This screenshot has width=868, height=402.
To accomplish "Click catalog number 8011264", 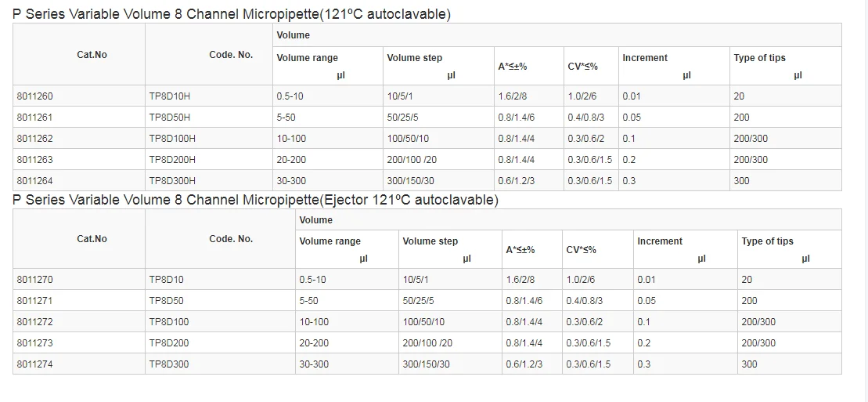I will [34, 181].
